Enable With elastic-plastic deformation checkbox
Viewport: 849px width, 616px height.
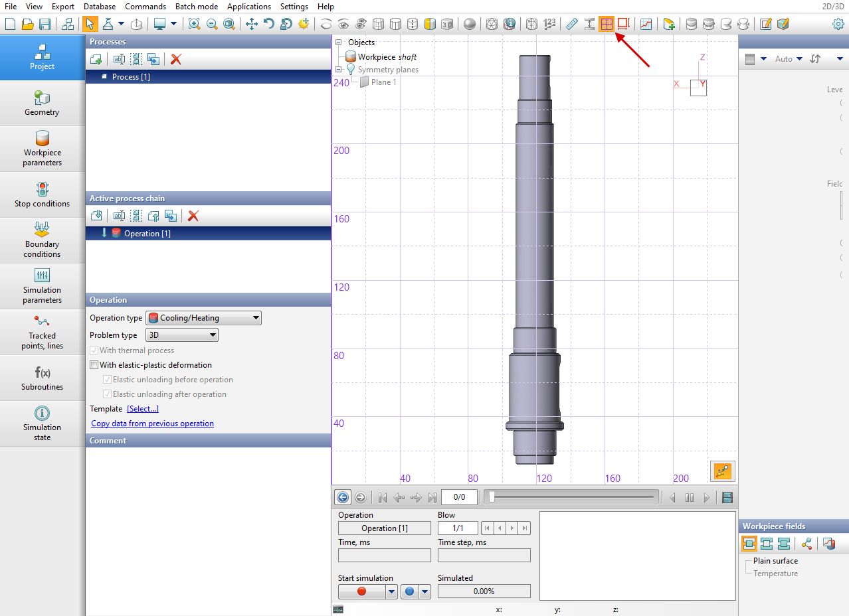click(94, 365)
